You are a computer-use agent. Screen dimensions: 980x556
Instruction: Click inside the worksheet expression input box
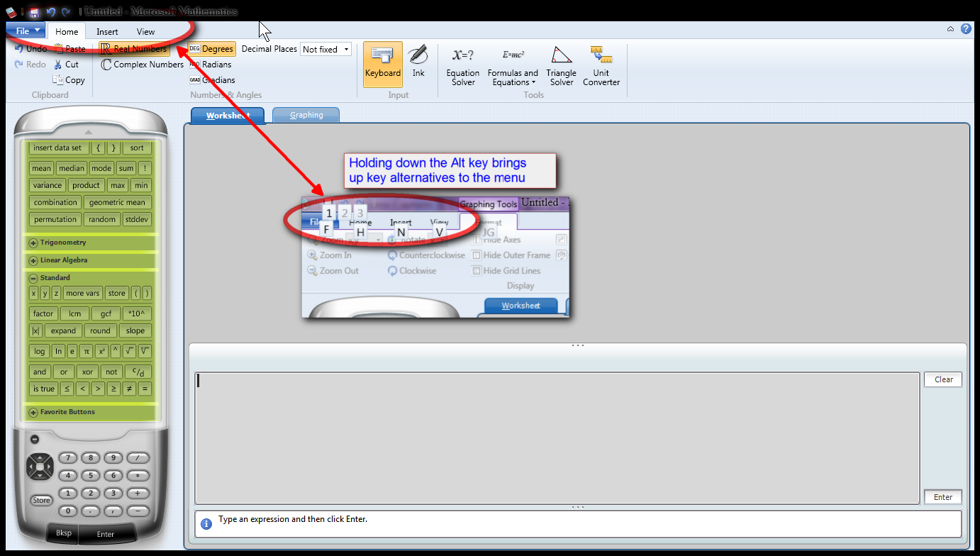pyautogui.click(x=557, y=438)
